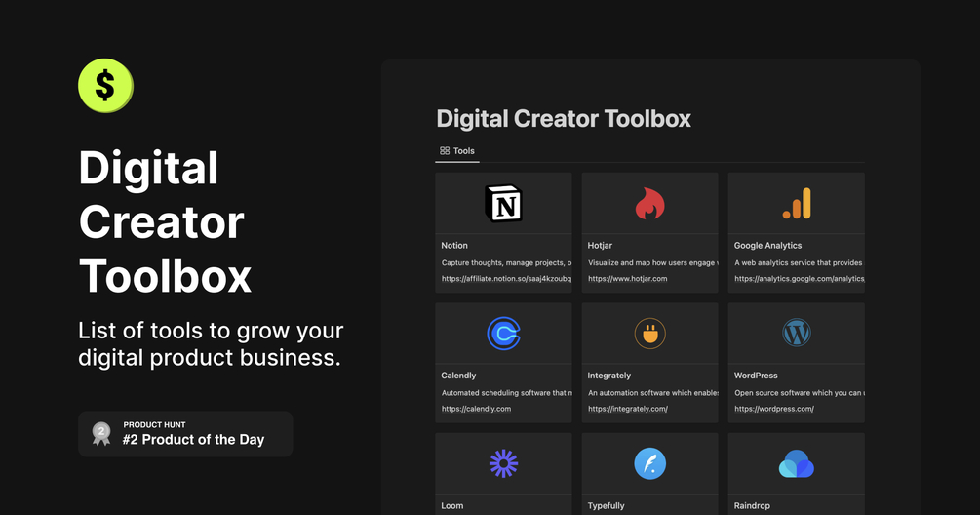980x515 pixels.
Task: Click 'Visualize and map how users engage' text
Action: click(x=653, y=263)
